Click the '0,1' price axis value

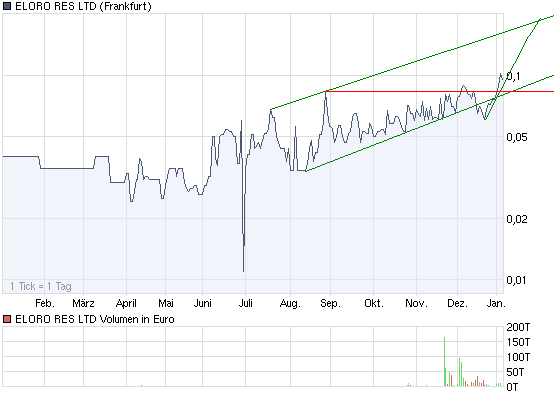click(513, 76)
